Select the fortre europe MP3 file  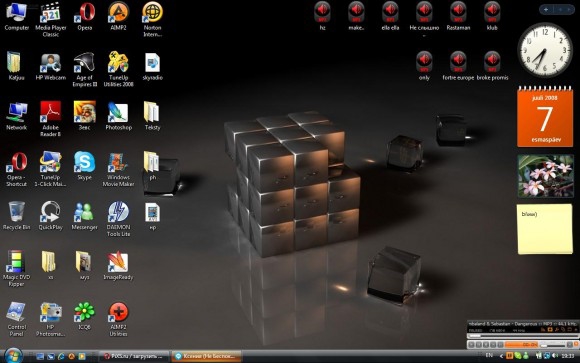pos(458,66)
